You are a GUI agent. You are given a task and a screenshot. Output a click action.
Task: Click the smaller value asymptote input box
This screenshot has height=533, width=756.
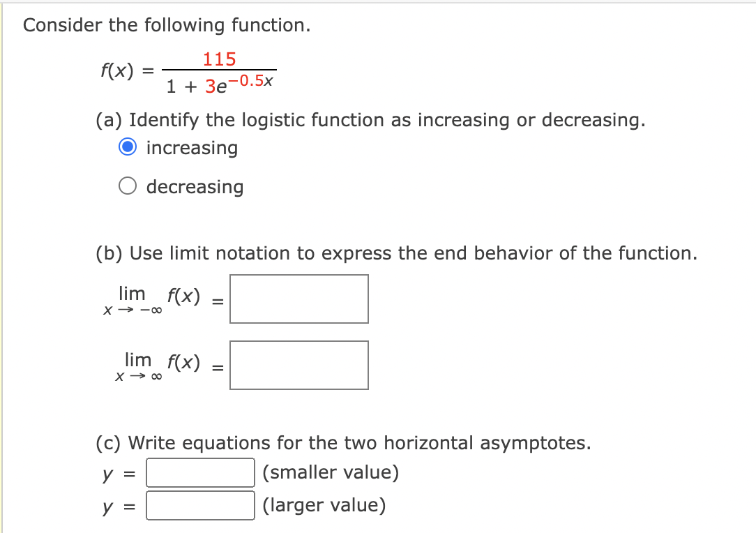point(200,472)
